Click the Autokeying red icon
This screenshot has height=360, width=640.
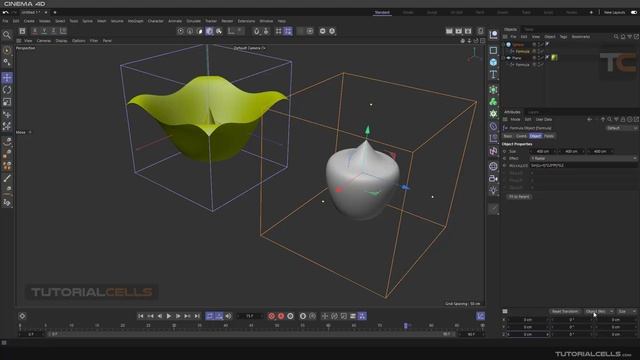281,316
